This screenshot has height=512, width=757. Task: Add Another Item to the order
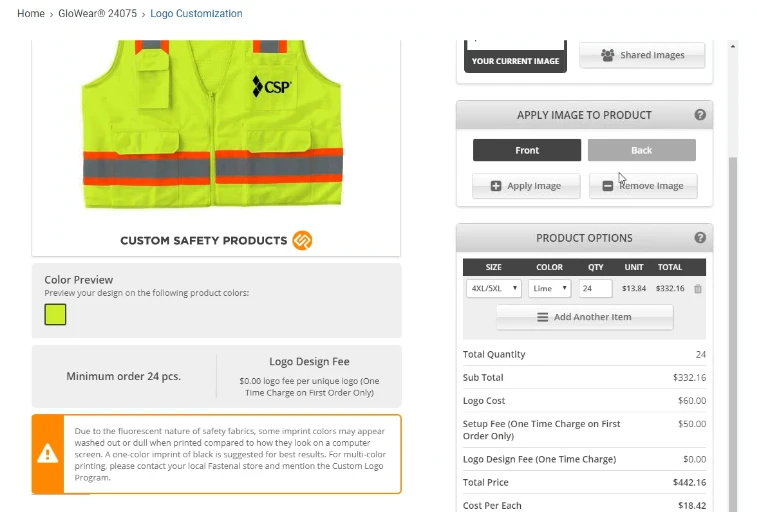(585, 317)
